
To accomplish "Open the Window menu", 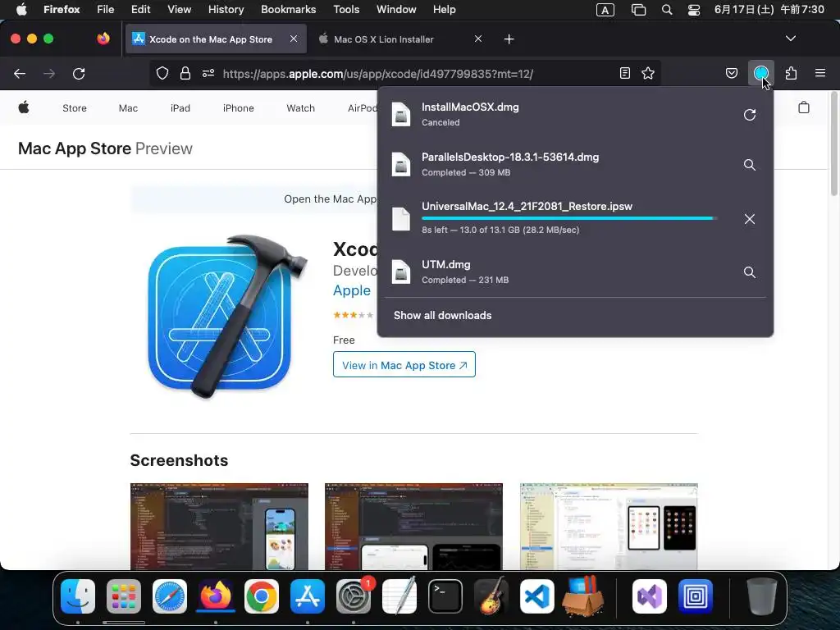I will click(396, 10).
